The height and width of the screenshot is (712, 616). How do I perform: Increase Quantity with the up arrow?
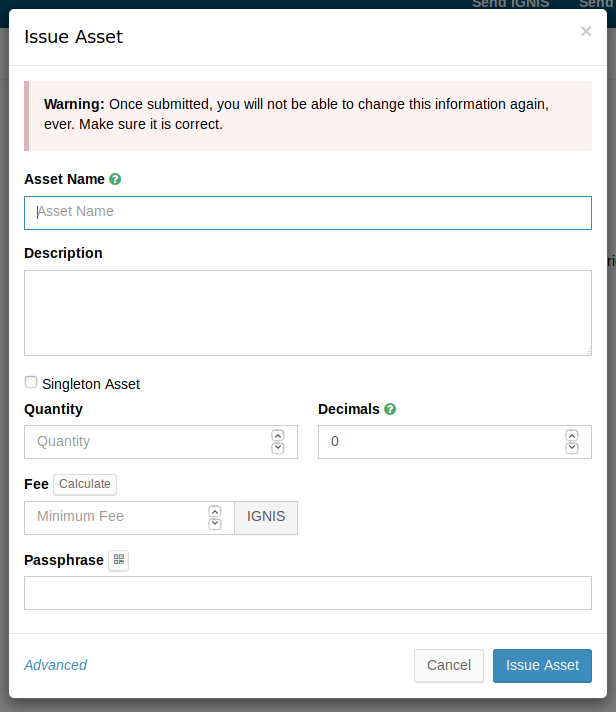pos(278,436)
